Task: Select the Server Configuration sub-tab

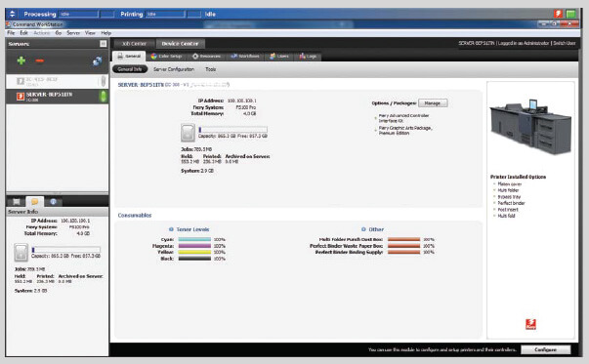Action: (174, 69)
